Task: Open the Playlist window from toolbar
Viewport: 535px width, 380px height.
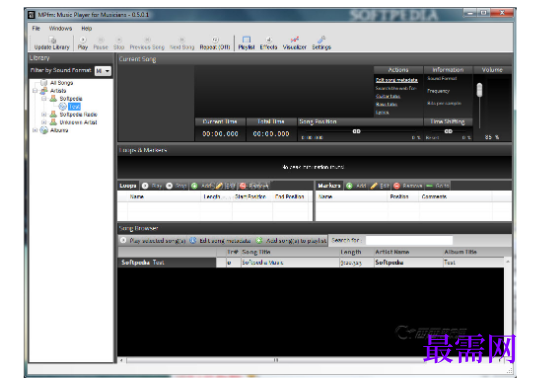Action: click(246, 43)
